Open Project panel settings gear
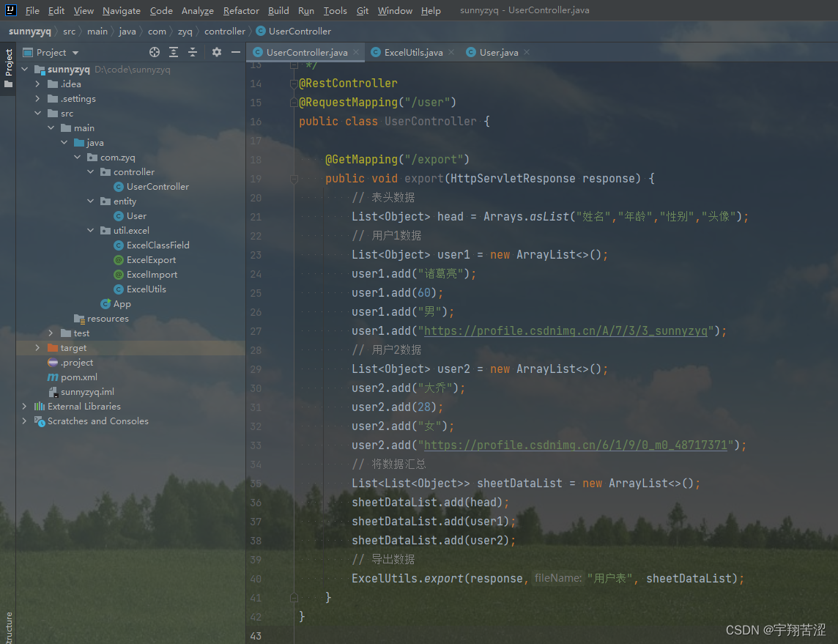Image resolution: width=838 pixels, height=644 pixels. click(x=216, y=52)
